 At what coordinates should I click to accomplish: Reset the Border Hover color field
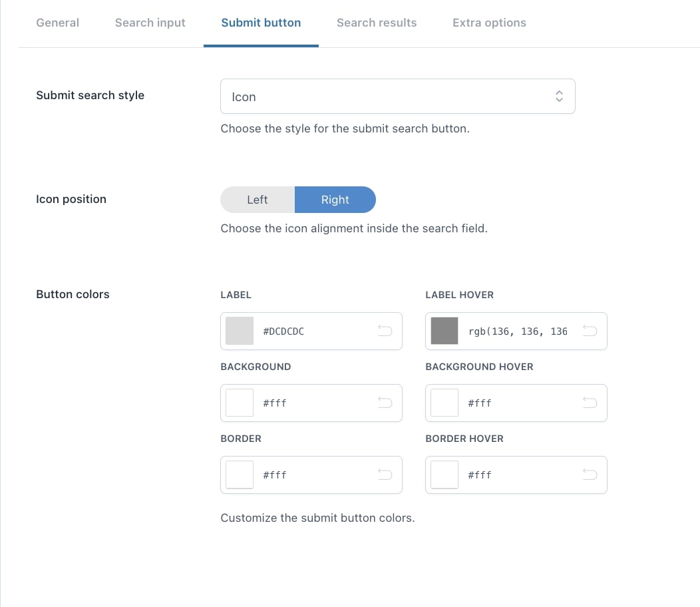coord(590,475)
